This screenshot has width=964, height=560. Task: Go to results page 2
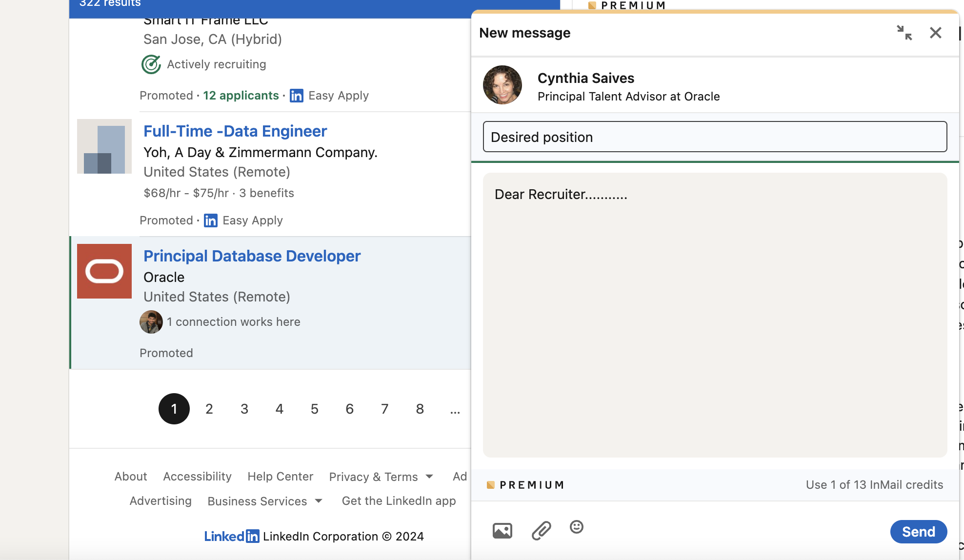(x=209, y=409)
